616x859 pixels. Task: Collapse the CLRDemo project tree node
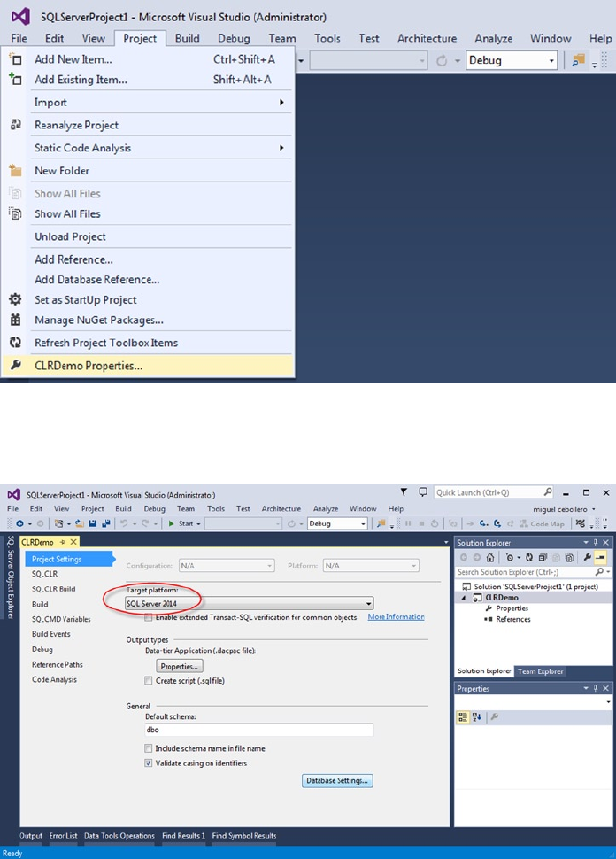click(x=463, y=598)
